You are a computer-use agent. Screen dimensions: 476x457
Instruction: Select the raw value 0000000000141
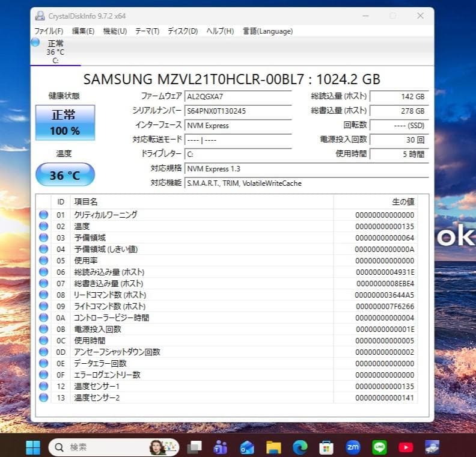385,398
